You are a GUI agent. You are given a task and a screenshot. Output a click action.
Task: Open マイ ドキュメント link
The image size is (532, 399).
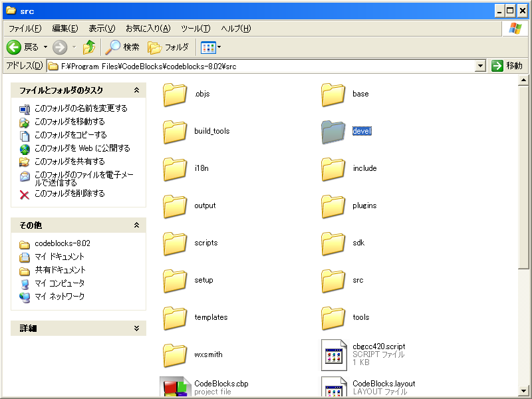(59, 257)
